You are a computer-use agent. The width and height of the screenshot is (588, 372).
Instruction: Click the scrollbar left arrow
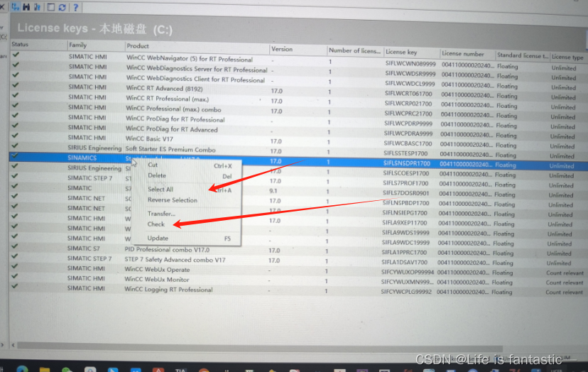click(x=13, y=345)
